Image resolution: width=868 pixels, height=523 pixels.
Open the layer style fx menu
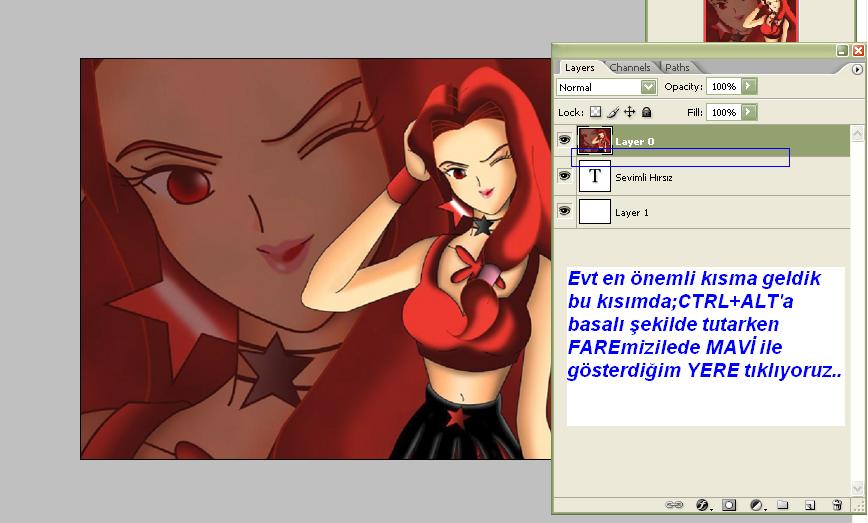(x=702, y=506)
